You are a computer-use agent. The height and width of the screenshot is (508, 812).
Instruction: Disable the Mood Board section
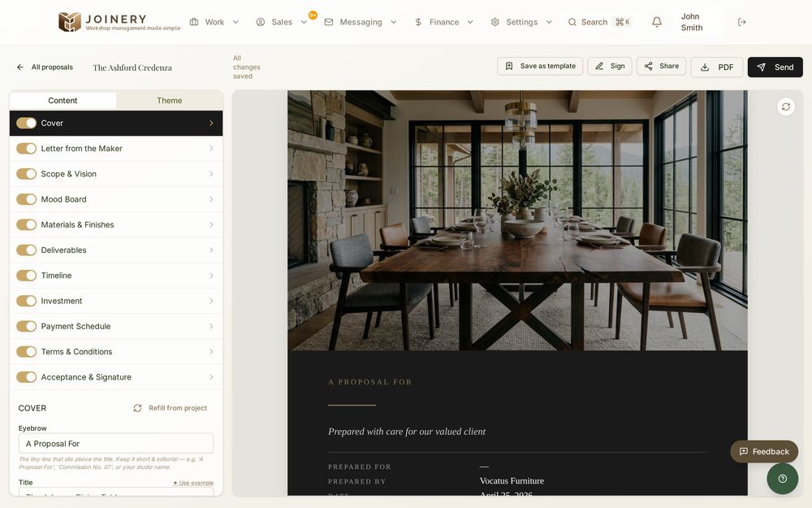pos(27,199)
